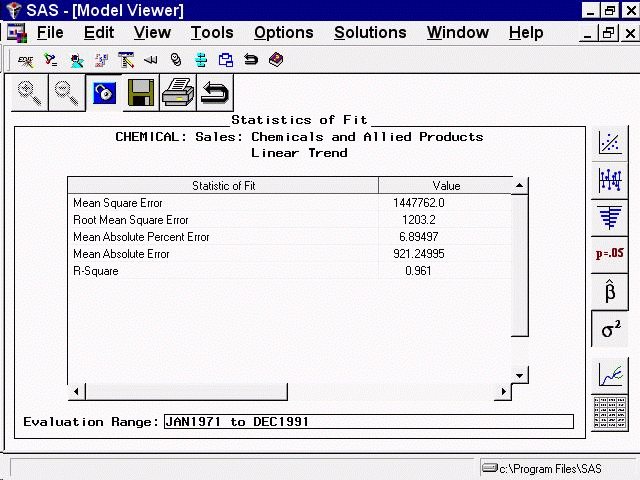Viewport: 640px width, 480px height.
Task: Click the Statistic of Fit column header
Action: (223, 186)
